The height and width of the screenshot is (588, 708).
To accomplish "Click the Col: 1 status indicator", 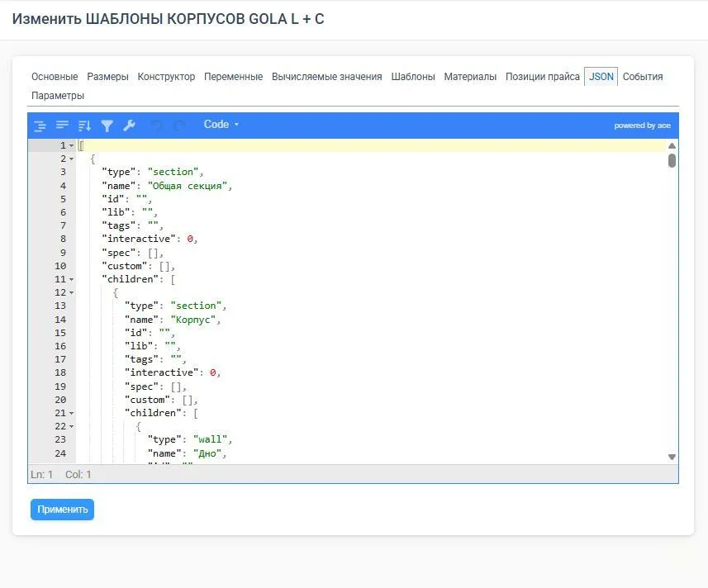I will point(78,475).
